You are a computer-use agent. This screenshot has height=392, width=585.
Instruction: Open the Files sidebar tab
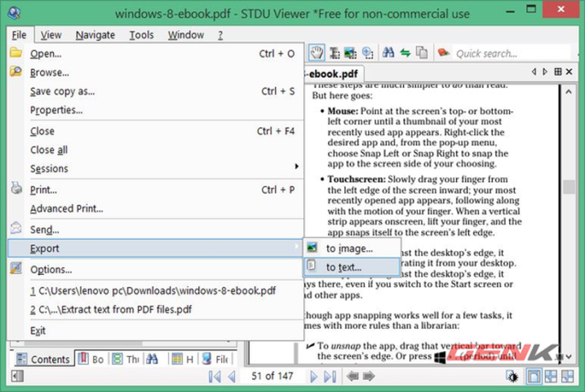[x=215, y=359]
